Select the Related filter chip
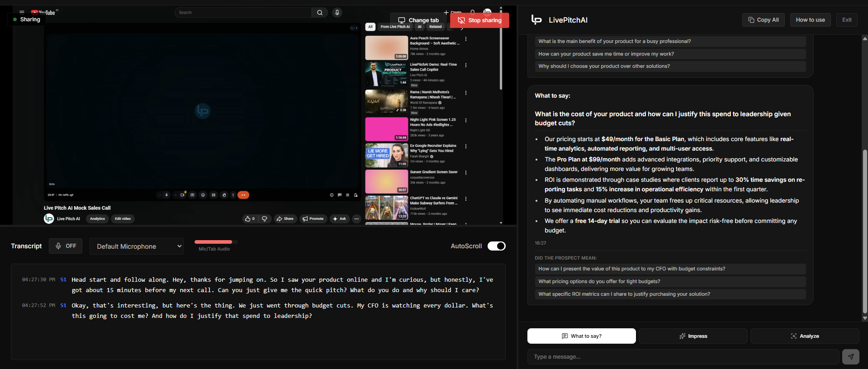 (436, 27)
